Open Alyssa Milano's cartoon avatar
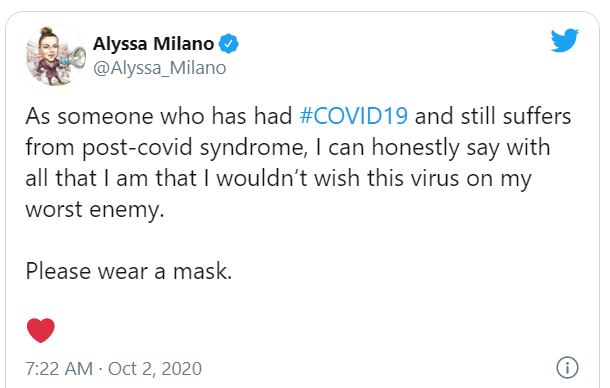Viewport: 610px width, 388px height. click(x=56, y=56)
